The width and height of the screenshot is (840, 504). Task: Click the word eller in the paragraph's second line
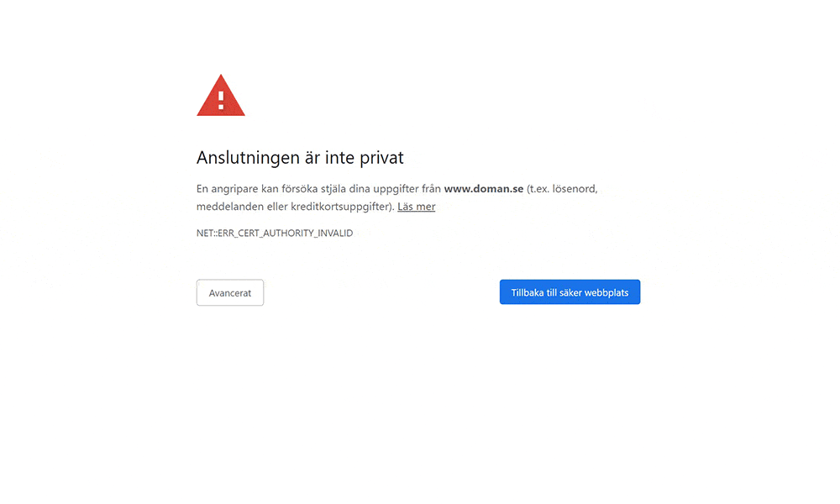277,206
